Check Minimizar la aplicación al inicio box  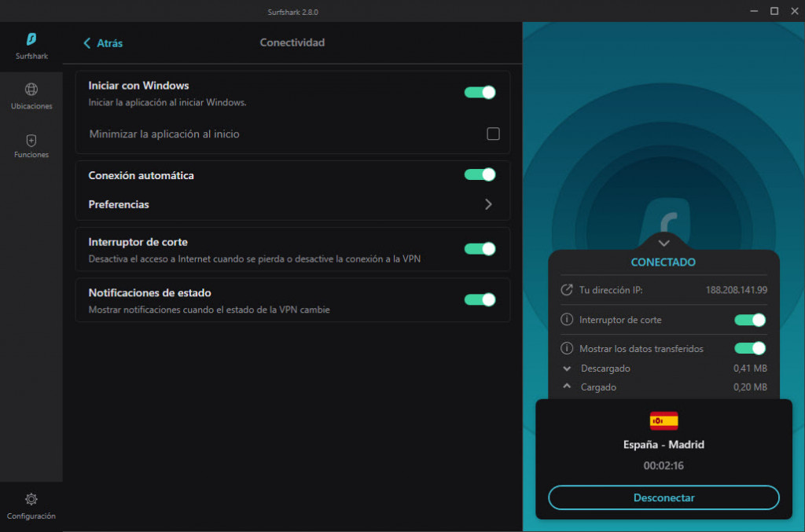493,134
